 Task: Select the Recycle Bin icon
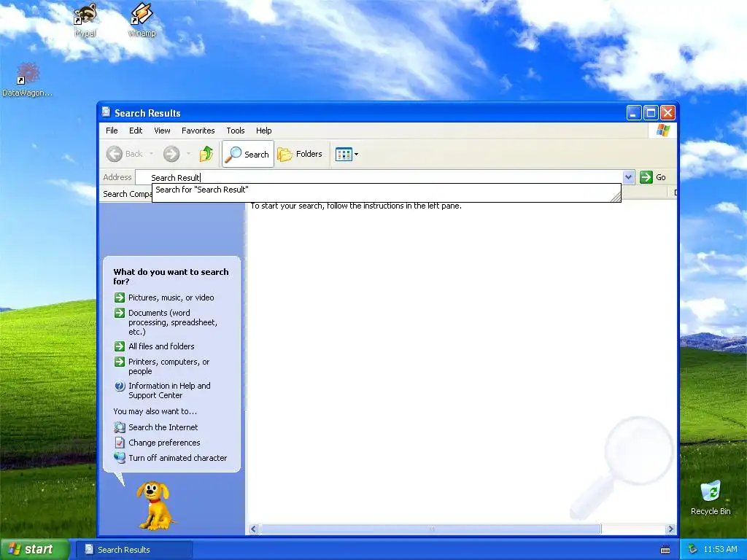(711, 497)
